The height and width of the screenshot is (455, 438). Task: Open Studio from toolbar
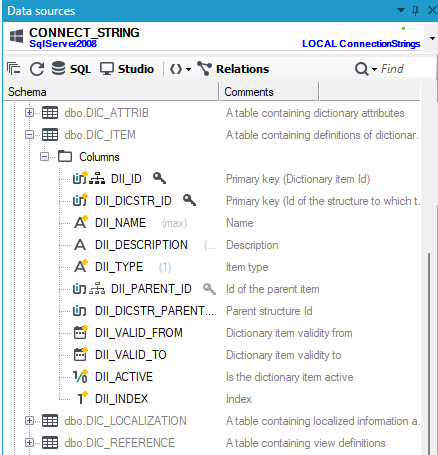pyautogui.click(x=127, y=69)
